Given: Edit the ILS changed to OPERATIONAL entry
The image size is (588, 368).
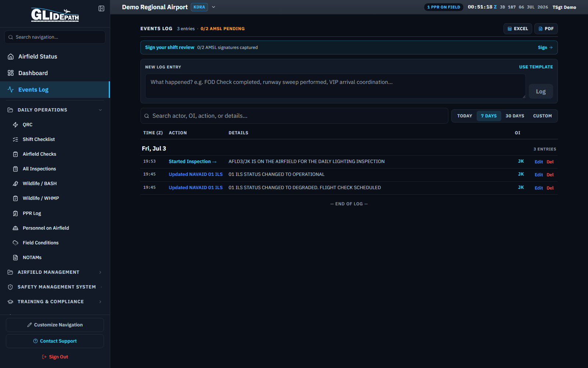Looking at the screenshot, I should click(538, 175).
